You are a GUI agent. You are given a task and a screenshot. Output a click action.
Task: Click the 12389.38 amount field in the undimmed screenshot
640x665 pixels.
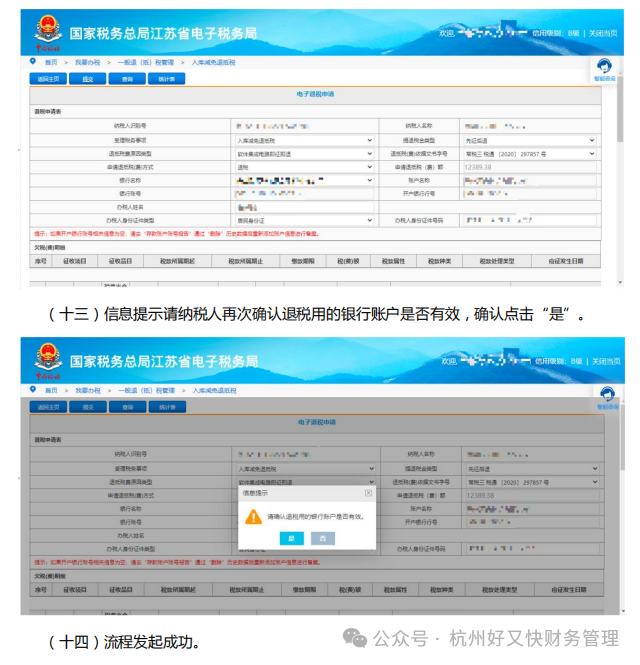pyautogui.click(x=530, y=167)
